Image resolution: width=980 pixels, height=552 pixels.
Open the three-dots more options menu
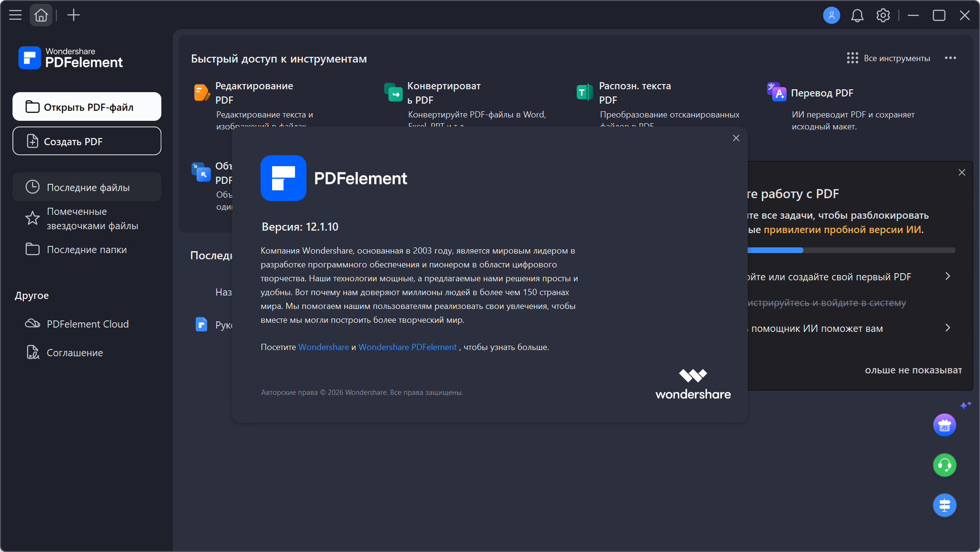click(x=950, y=58)
